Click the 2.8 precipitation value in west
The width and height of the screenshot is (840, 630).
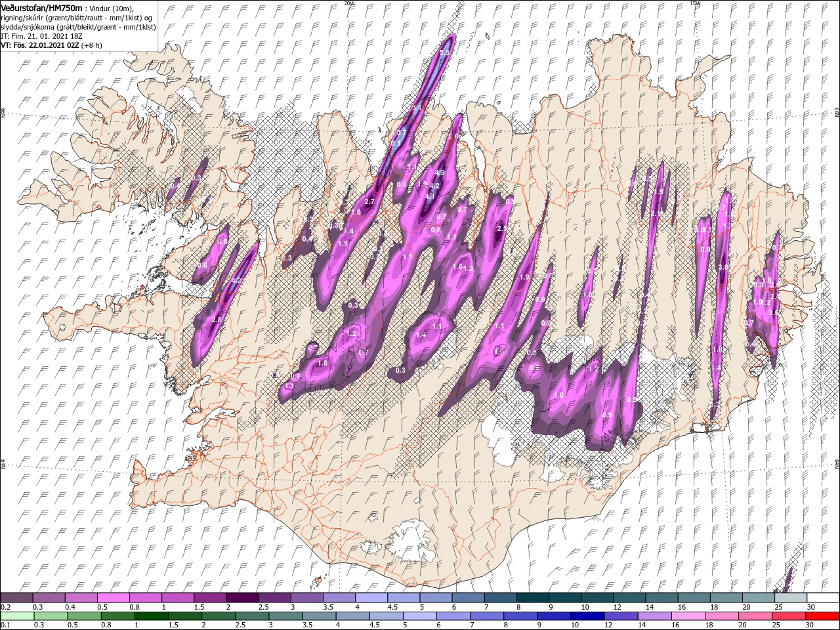217,320
